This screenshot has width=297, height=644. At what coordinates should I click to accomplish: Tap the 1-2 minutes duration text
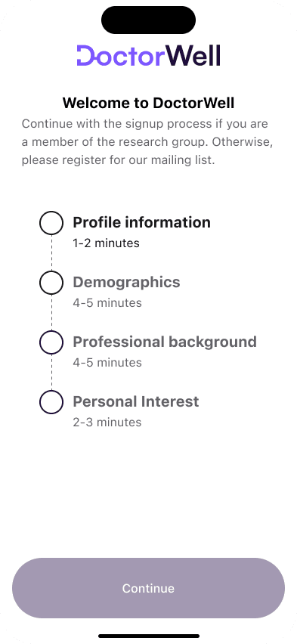click(x=106, y=243)
